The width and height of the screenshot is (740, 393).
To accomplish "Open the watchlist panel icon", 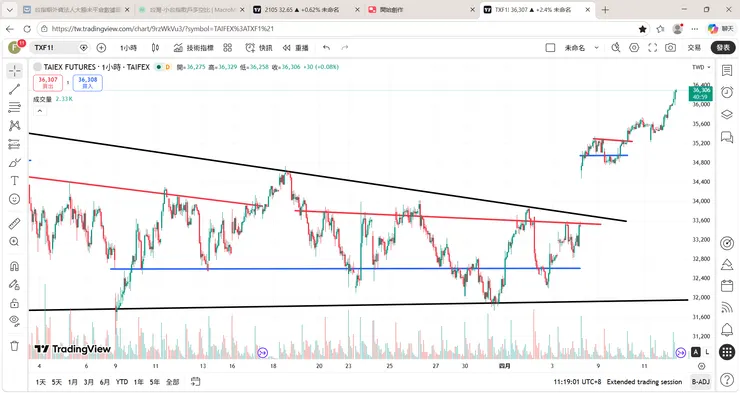I will pos(727,71).
